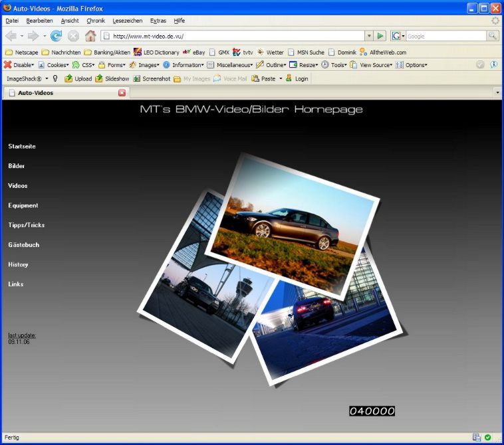Open the URL bar history dropdown
504x445 pixels.
coord(369,36)
